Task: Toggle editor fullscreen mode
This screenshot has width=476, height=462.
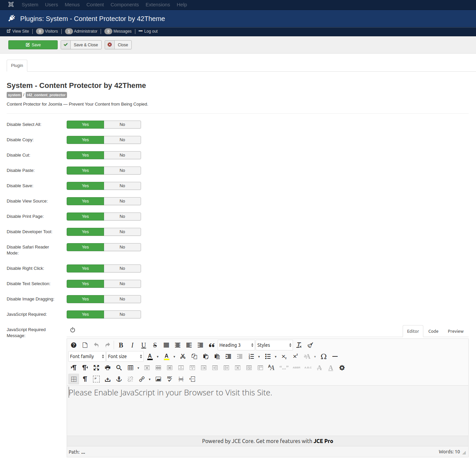Action: pyautogui.click(x=96, y=368)
